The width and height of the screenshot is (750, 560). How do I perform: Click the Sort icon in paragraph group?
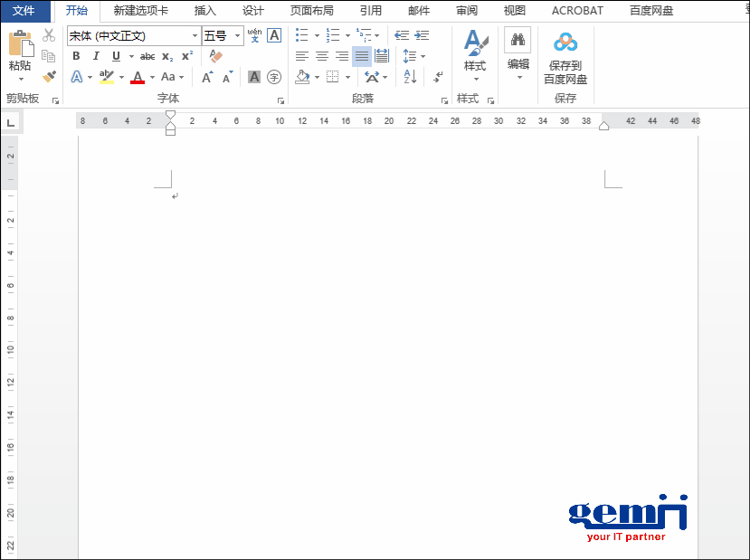pos(409,77)
